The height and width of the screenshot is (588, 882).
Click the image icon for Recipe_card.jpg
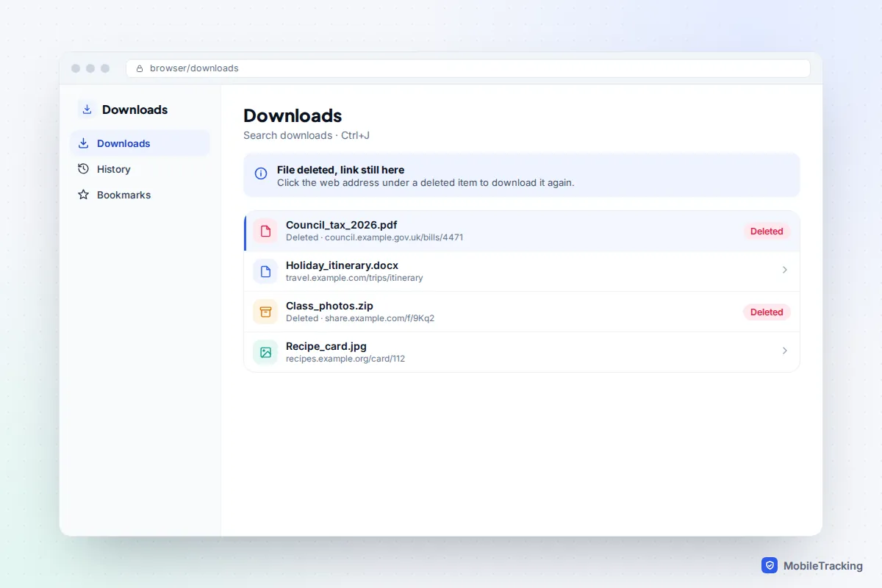coord(265,352)
